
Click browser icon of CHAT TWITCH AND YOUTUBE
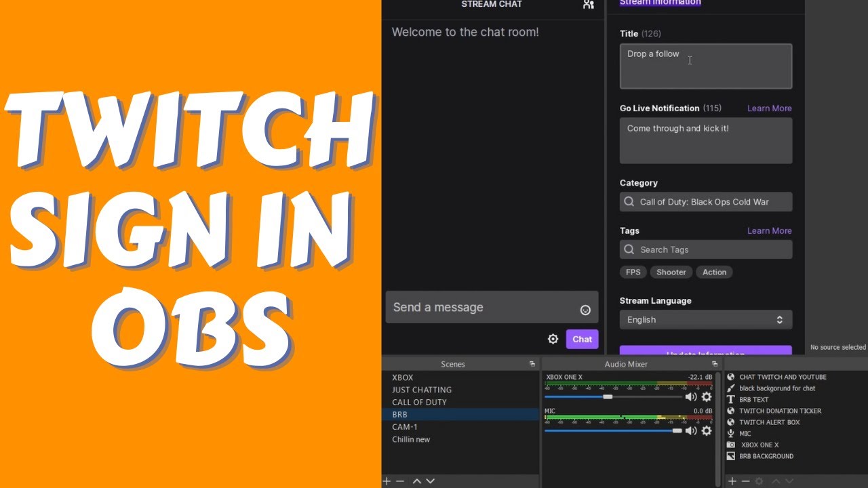(731, 377)
